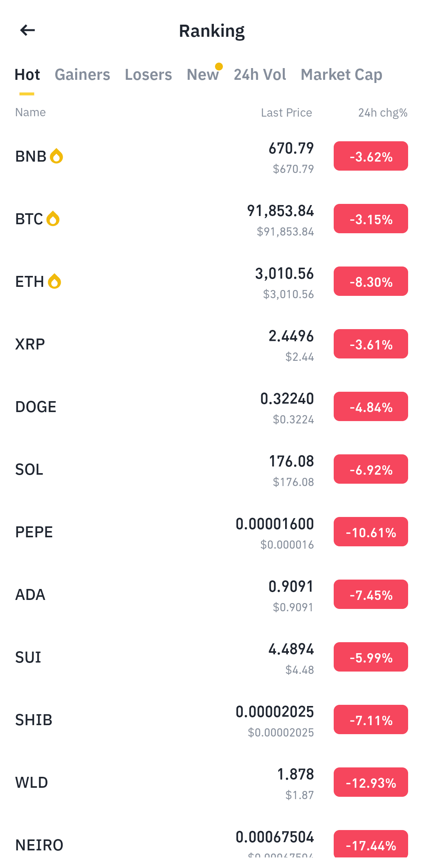Switch to the Market Cap tab
This screenshot has height=868, width=423.
coord(342,74)
